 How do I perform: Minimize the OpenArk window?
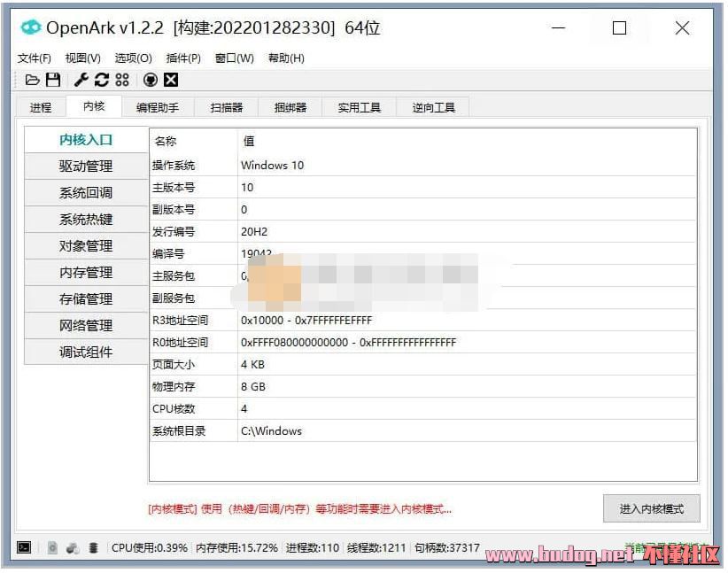click(x=558, y=27)
